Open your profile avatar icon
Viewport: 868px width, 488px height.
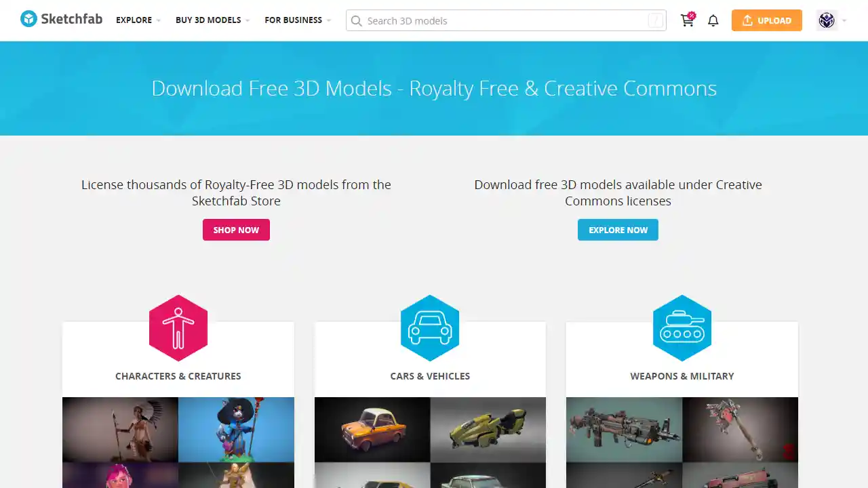(x=826, y=20)
